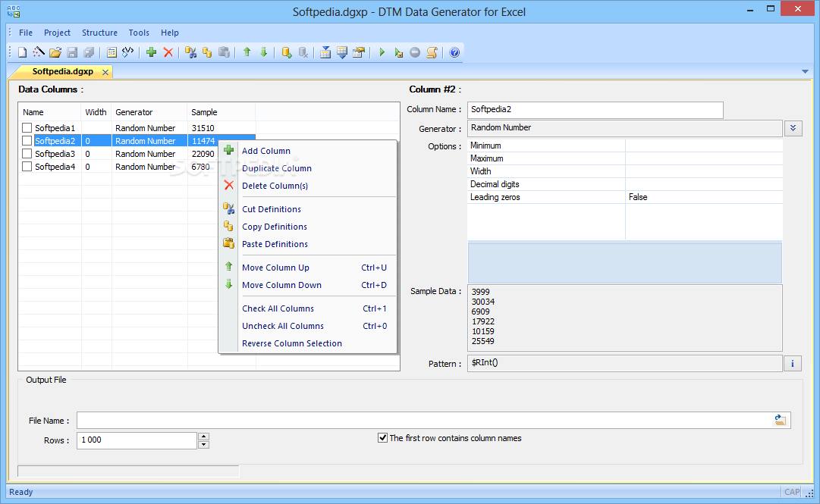Click the script scroll toolbar icon
This screenshot has width=820, height=504.
(432, 52)
